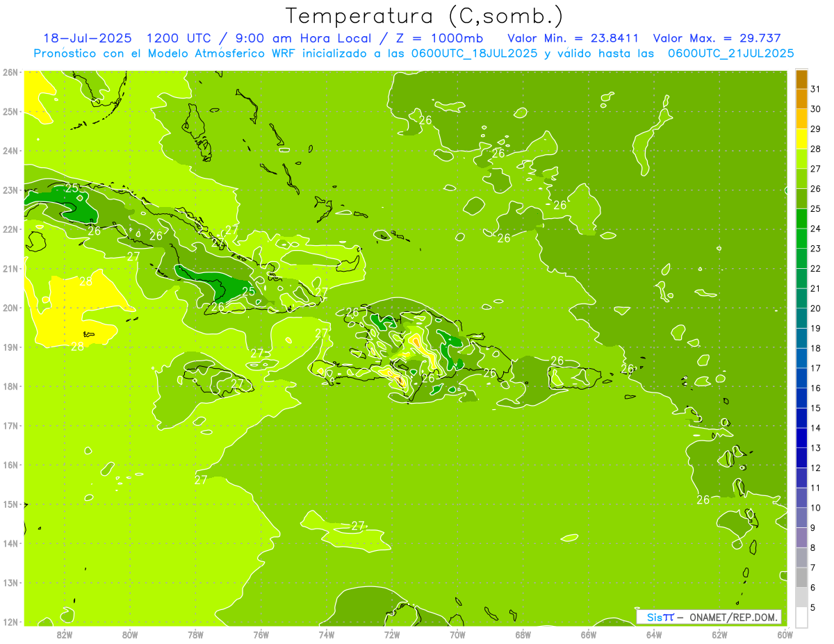Image resolution: width=834 pixels, height=644 pixels.
Task: Click the latitude label "14N"
Action: (10, 543)
